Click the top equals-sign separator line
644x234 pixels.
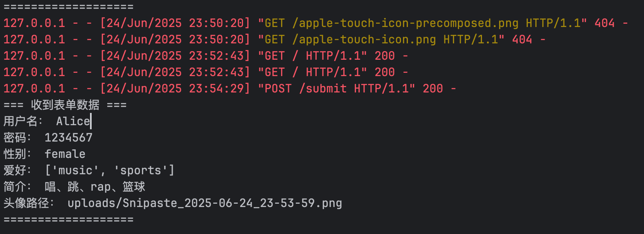[68, 7]
